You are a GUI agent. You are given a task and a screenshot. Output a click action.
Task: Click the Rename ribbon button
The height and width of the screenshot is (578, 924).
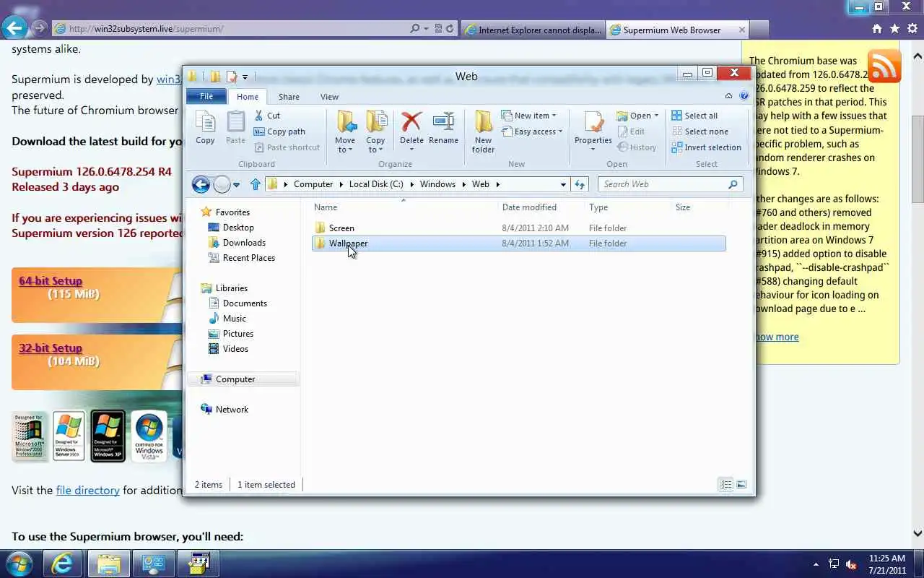[x=443, y=129]
